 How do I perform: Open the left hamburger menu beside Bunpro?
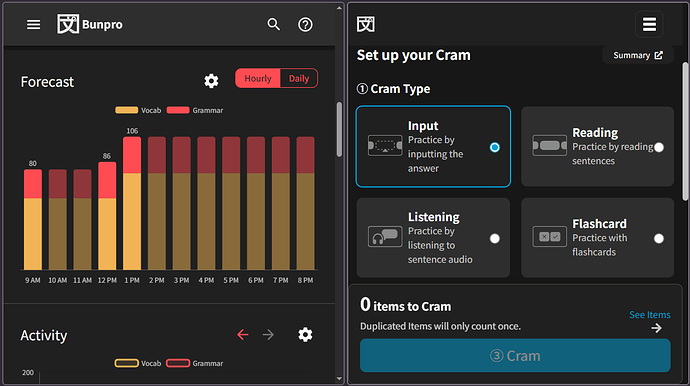pos(33,25)
